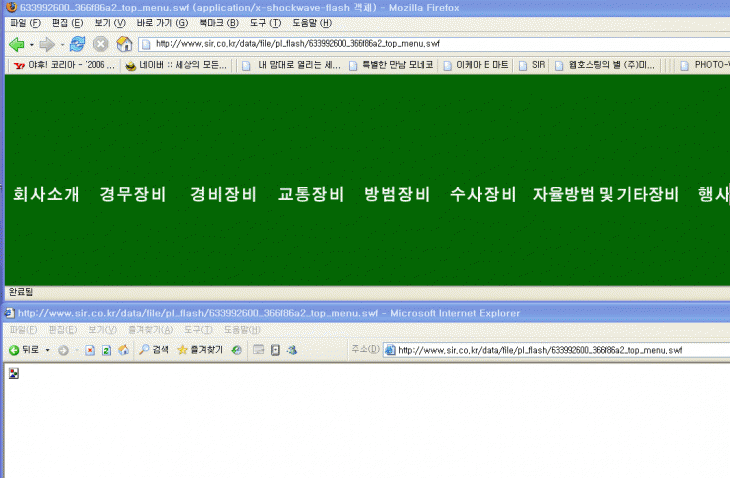The image size is (730, 478).
Task: Click IE refresh page icon
Action: (x=107, y=350)
